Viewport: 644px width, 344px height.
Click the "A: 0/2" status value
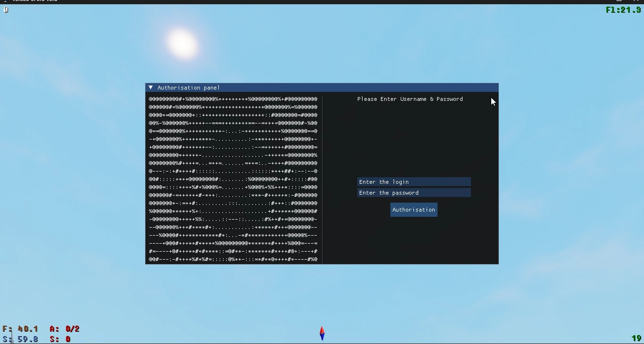pos(65,329)
